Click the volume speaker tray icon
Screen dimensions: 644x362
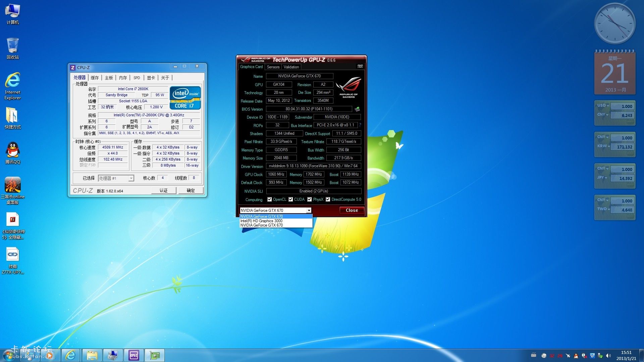[x=608, y=356]
